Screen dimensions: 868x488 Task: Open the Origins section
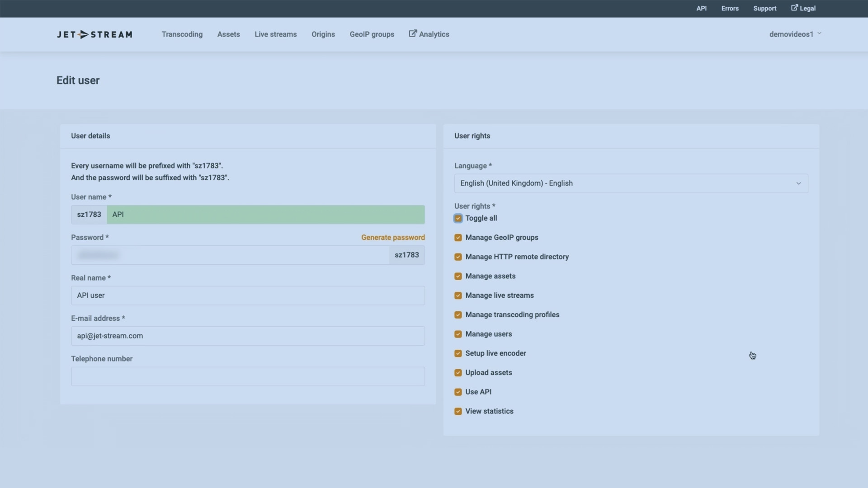tap(323, 34)
